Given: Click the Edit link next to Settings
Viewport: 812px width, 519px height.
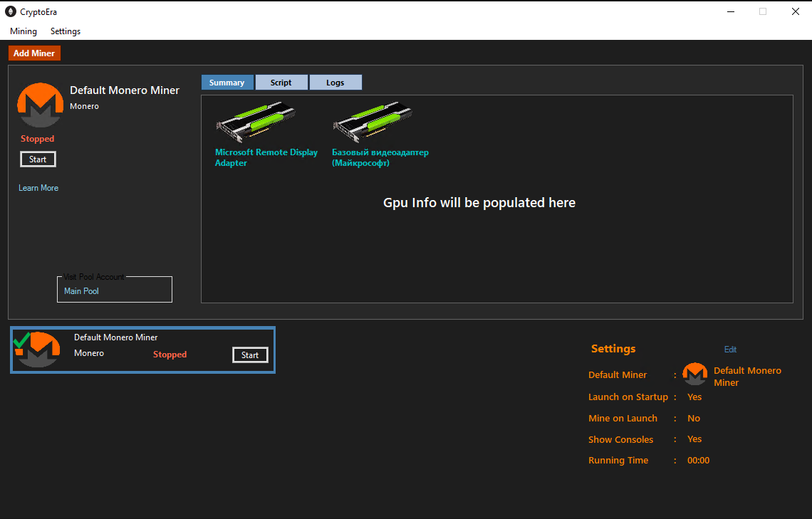Looking at the screenshot, I should point(730,350).
